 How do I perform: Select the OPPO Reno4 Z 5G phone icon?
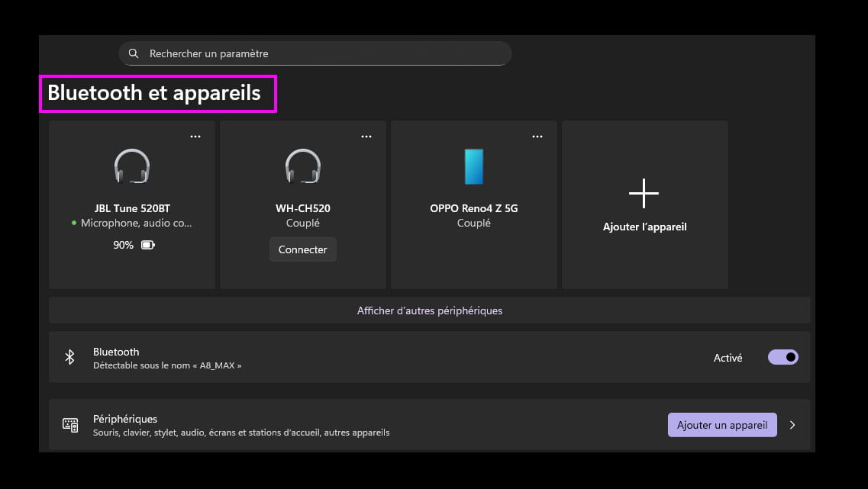click(x=474, y=166)
